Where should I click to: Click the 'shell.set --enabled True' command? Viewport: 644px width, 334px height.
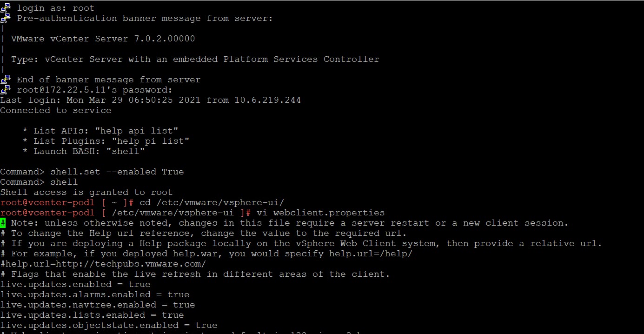coord(117,172)
